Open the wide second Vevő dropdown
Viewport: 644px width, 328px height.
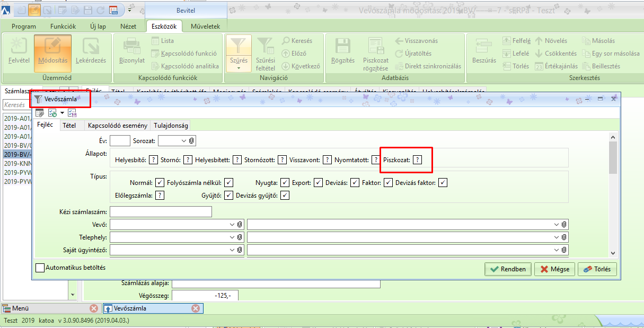coord(556,225)
